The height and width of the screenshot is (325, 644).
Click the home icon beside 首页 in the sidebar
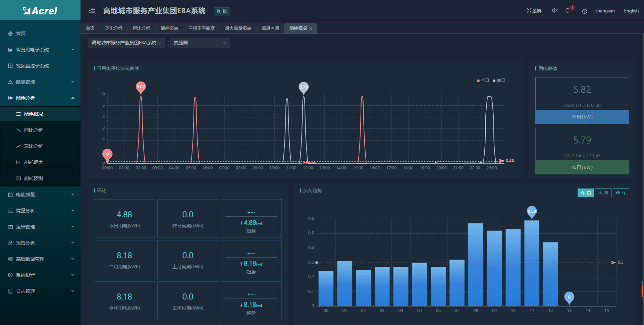[10, 34]
